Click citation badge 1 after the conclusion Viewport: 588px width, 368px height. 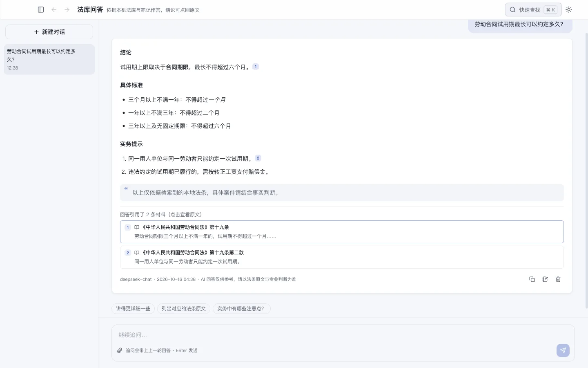coord(256,67)
